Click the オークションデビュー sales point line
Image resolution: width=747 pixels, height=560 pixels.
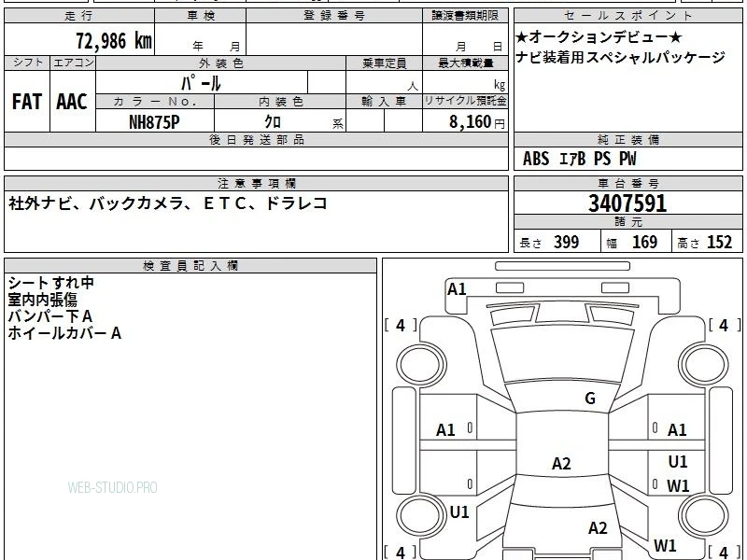[599, 36]
